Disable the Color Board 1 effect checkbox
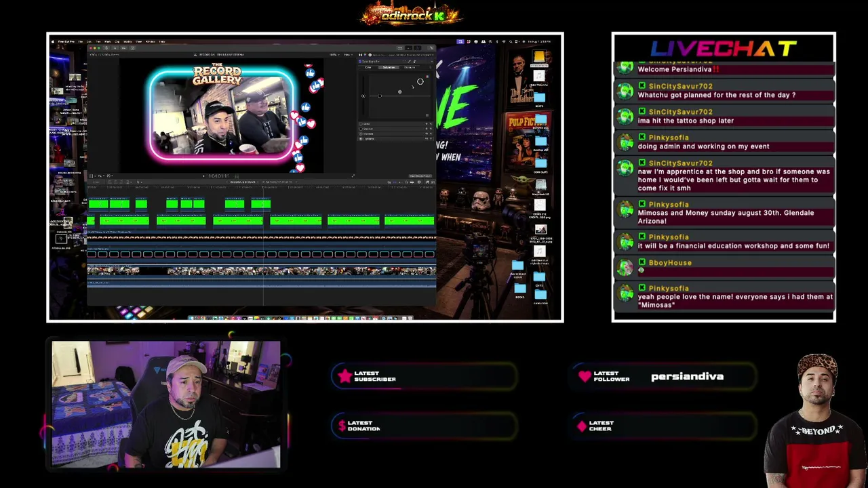This screenshot has height=488, width=868. click(x=361, y=61)
